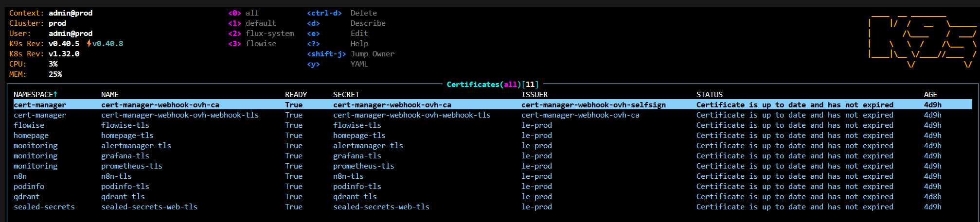Image resolution: width=980 pixels, height=222 pixels.
Task: Select the sealed-secrets-web-tls certificate row
Action: pyautogui.click(x=149, y=207)
